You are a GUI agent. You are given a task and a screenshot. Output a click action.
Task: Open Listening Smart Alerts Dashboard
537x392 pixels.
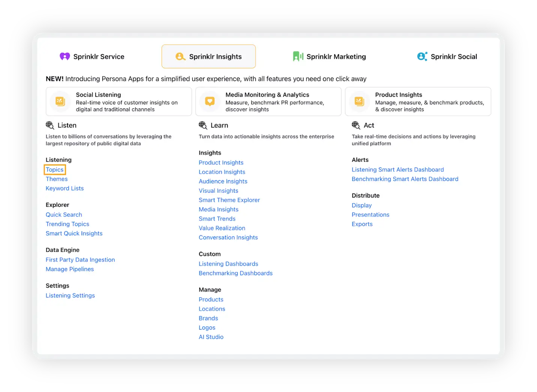[x=398, y=170]
